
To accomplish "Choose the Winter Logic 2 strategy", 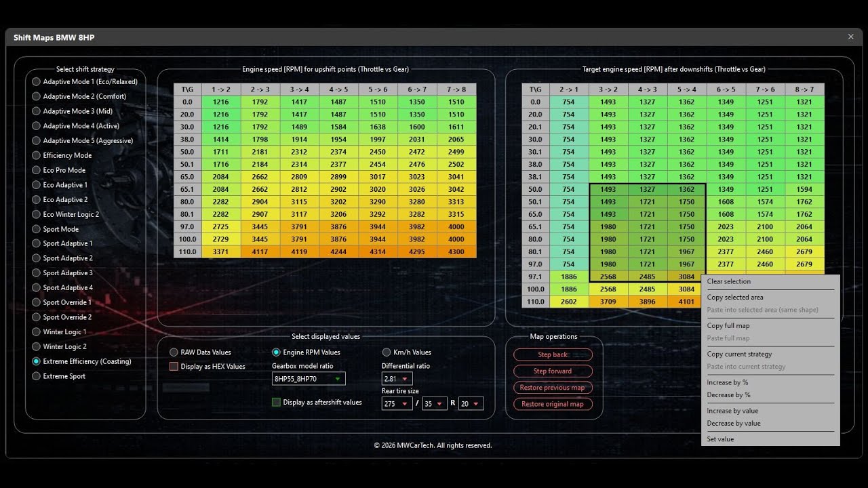I will pos(59,346).
